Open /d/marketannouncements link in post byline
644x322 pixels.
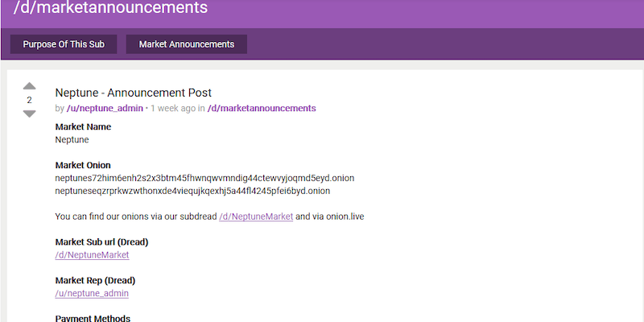[x=262, y=109]
